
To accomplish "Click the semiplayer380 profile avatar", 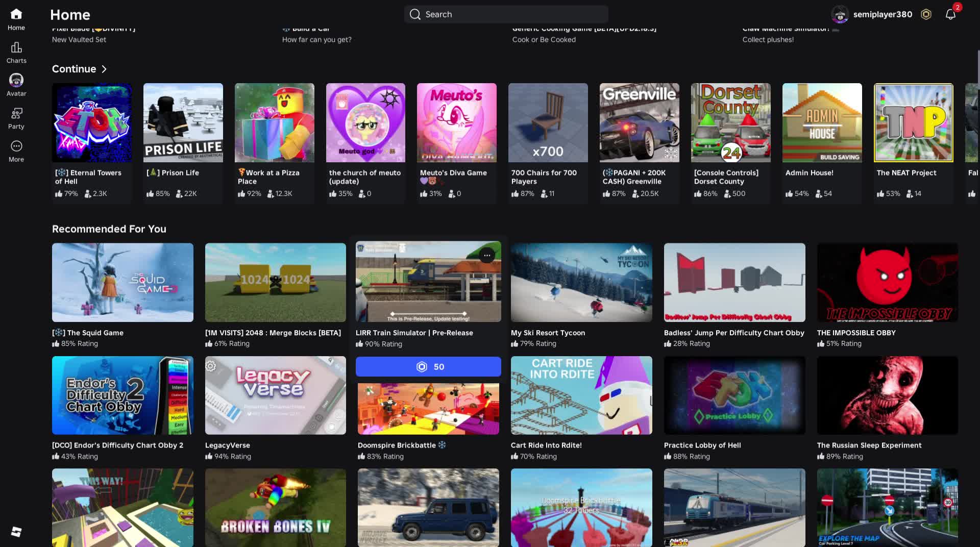I will coord(840,14).
